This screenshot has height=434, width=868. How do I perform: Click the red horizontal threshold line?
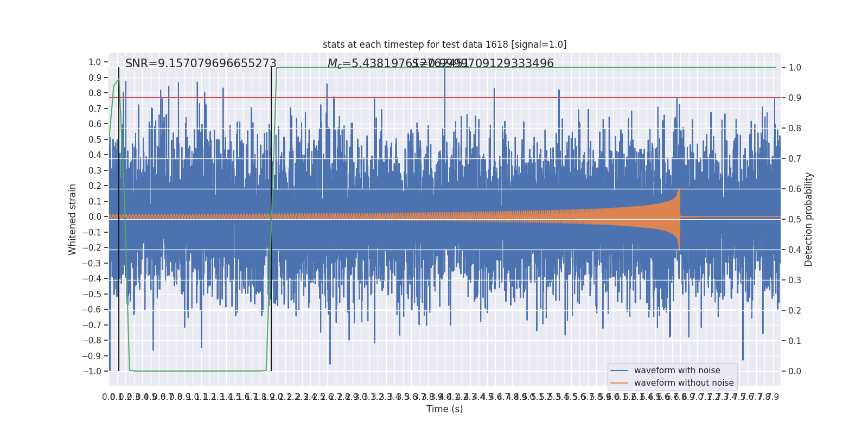click(x=444, y=98)
